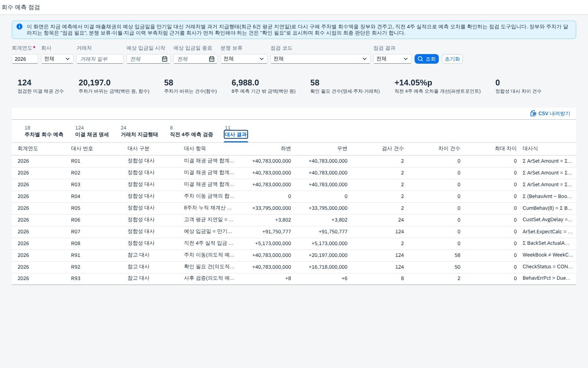This screenshot has width=588, height=368.
Task: Click the 'CumBehav(8)' 대사식 cell
Action: coord(547,208)
